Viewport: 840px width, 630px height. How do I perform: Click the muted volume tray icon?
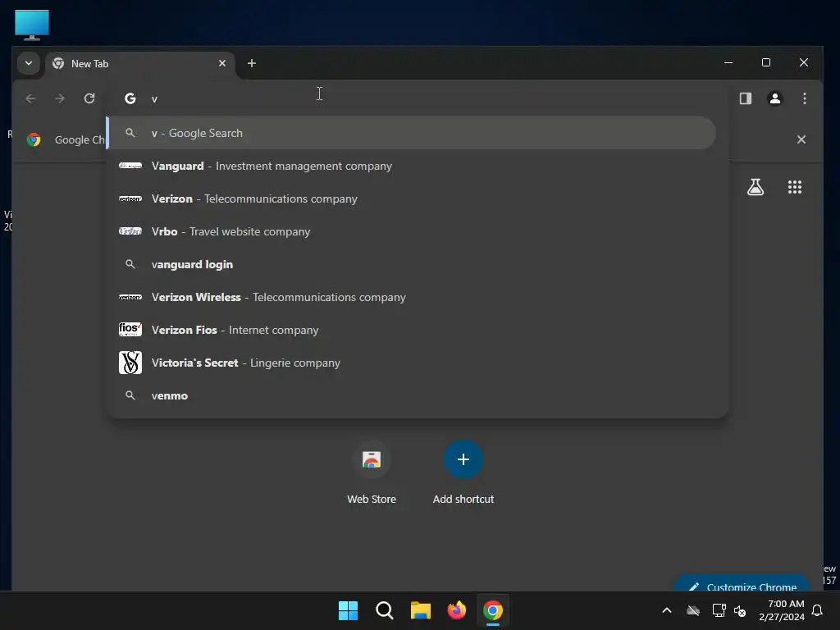pyautogui.click(x=740, y=610)
